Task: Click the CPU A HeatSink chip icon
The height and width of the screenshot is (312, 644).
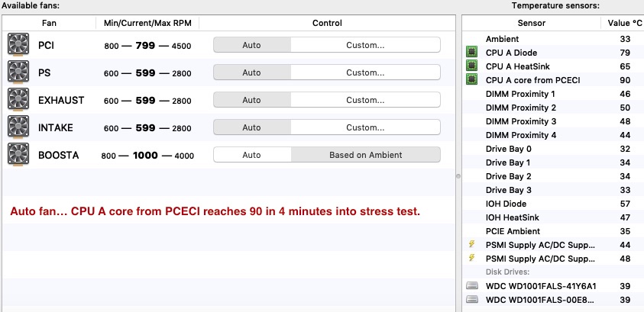Action: 472,66
